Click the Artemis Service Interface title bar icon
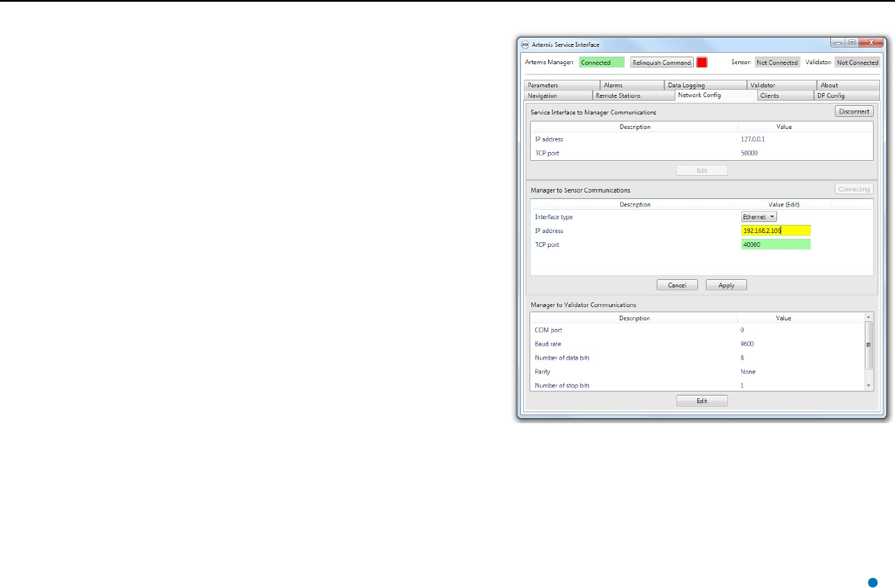The width and height of the screenshot is (895, 588). point(525,45)
